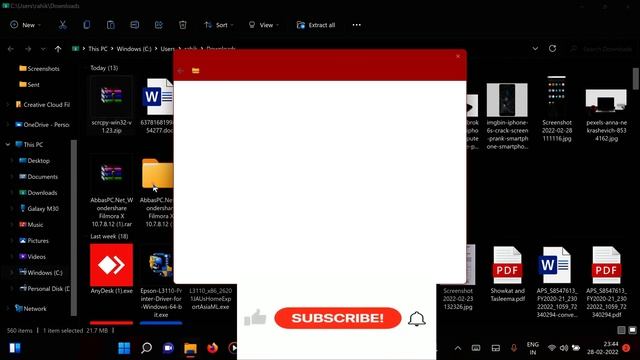Select Documents in navigation pane
The width and height of the screenshot is (640, 360).
point(39,176)
